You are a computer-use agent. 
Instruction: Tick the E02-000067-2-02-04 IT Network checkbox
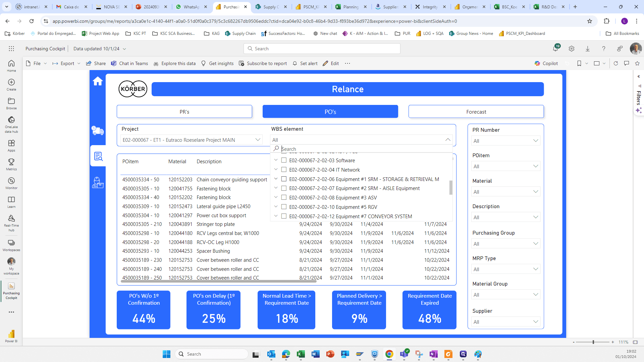(x=284, y=170)
